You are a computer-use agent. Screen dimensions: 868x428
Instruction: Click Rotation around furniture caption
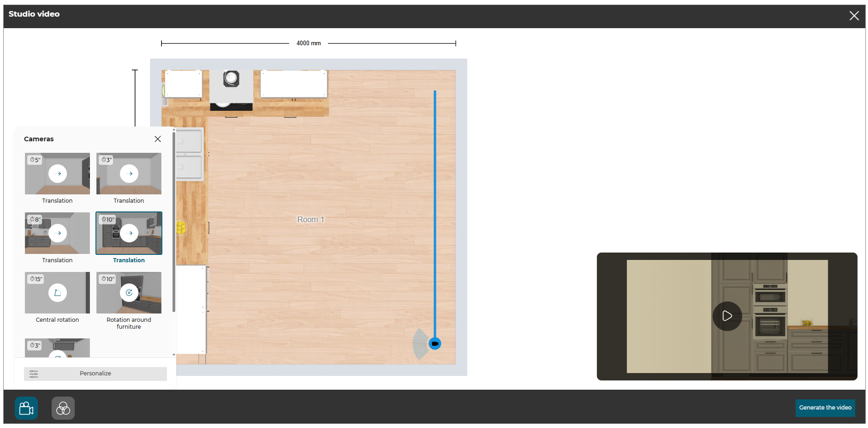point(129,323)
